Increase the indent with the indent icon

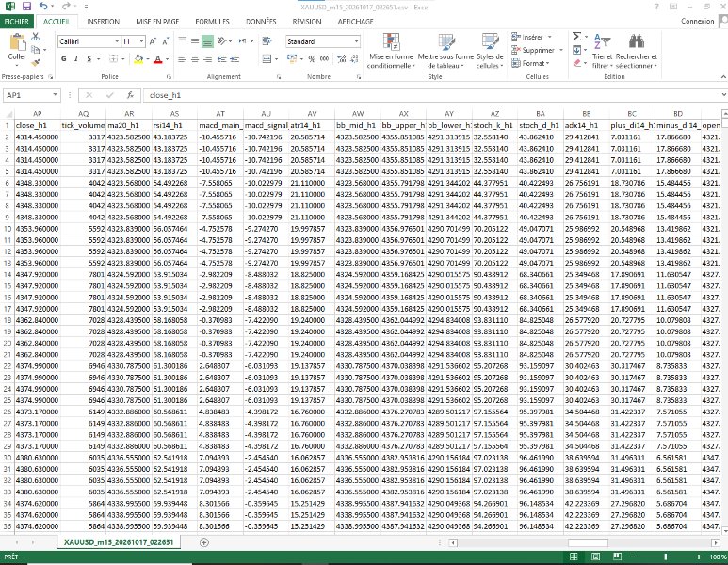pyautogui.click(x=235, y=59)
